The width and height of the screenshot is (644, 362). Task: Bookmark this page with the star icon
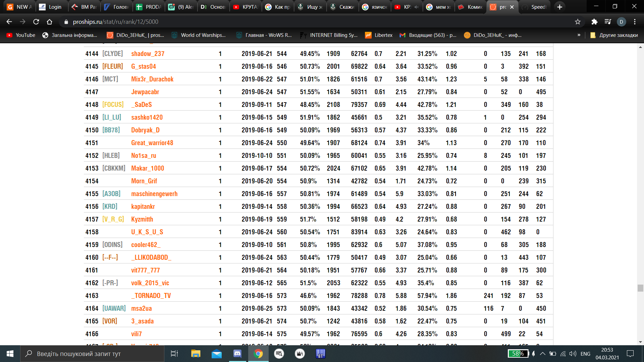tap(578, 22)
